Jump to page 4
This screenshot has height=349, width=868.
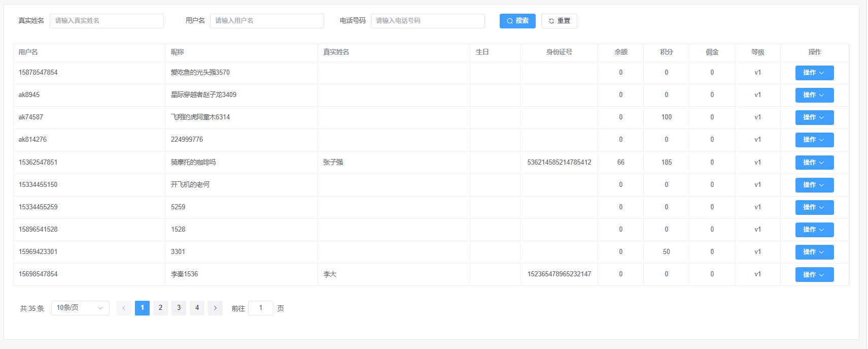pos(197,308)
